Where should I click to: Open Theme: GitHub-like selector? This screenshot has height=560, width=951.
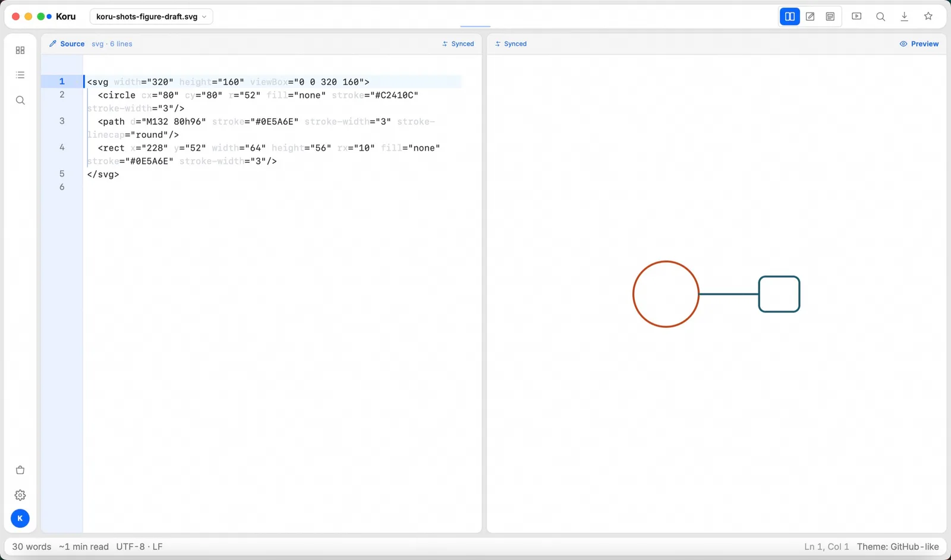click(898, 547)
